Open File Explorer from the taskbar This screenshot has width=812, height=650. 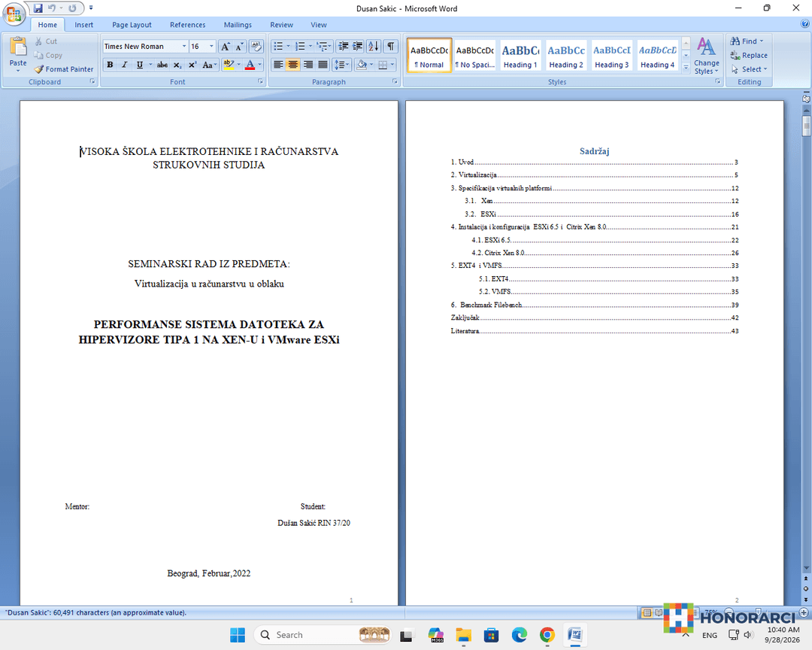[463, 635]
